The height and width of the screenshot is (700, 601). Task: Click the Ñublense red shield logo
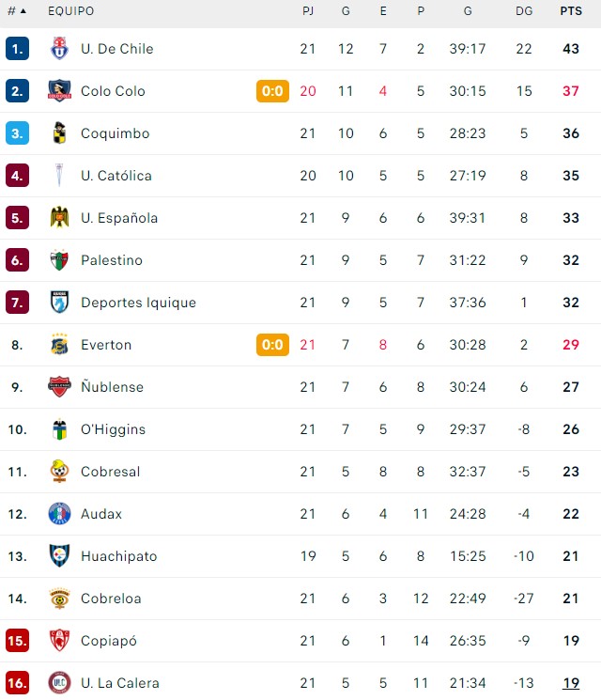(x=59, y=386)
